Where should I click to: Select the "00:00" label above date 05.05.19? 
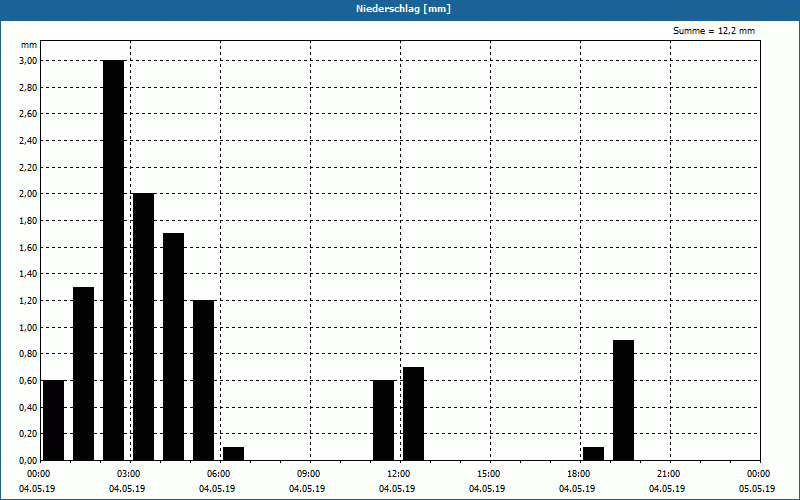point(759,474)
